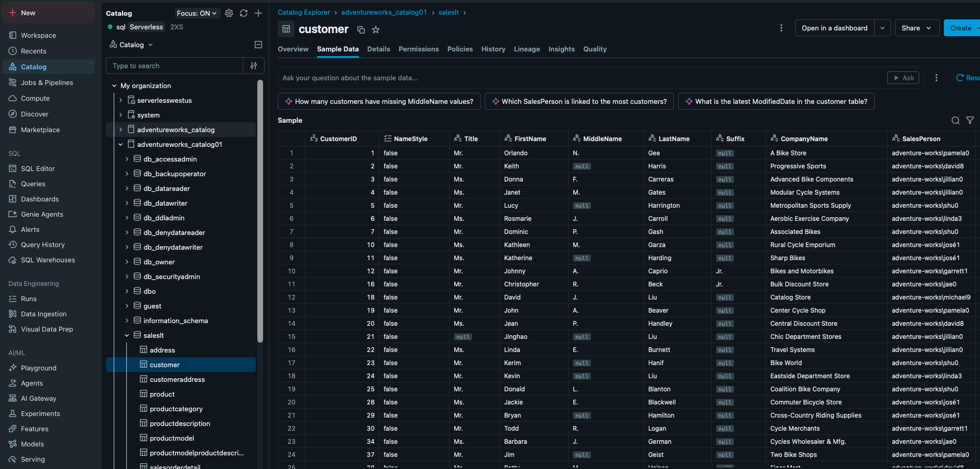Expand the db_owner schema
Image resolution: width=980 pixels, height=469 pixels.
pyautogui.click(x=127, y=262)
